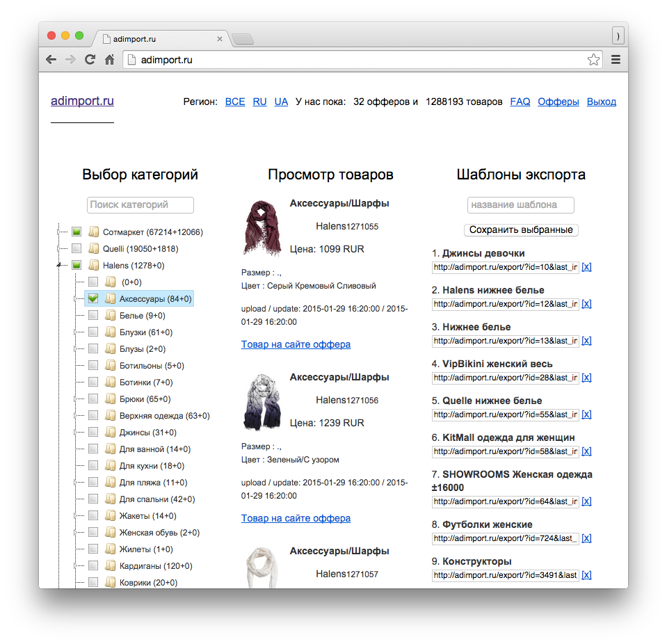Collapse the Halens tree node

pyautogui.click(x=59, y=266)
